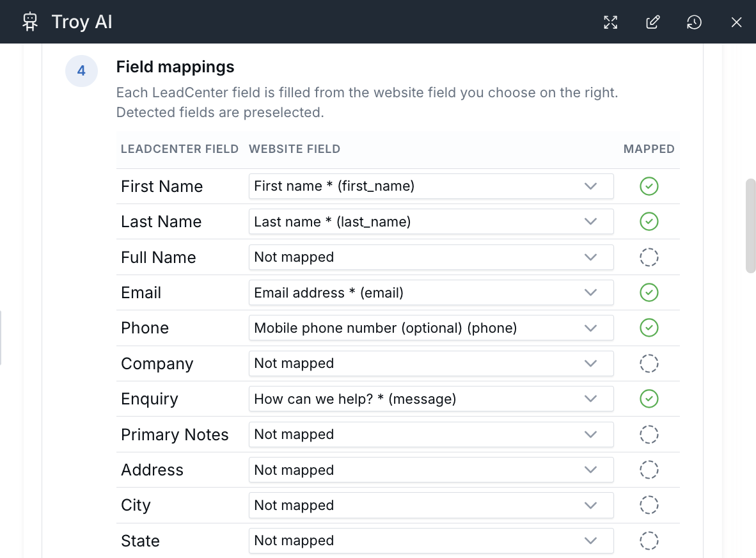Click the 'State' LeadCenter field label
This screenshot has width=756, height=558.
[x=140, y=541]
